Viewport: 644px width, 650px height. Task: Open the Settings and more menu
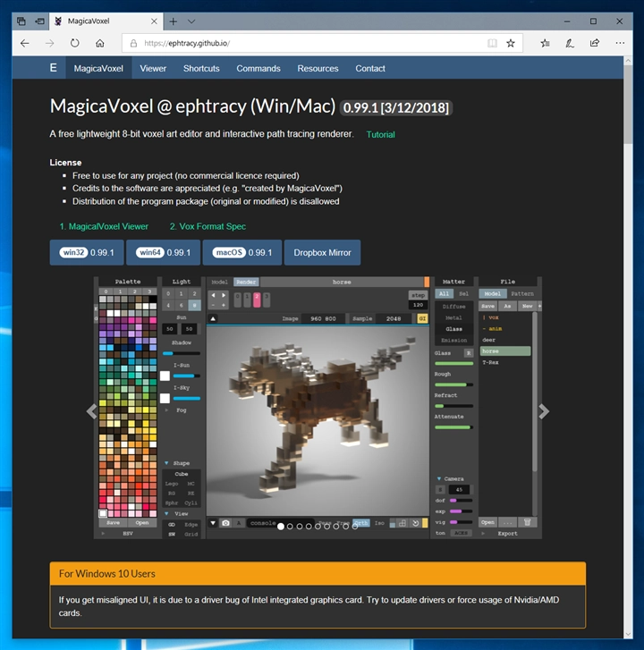click(620, 43)
